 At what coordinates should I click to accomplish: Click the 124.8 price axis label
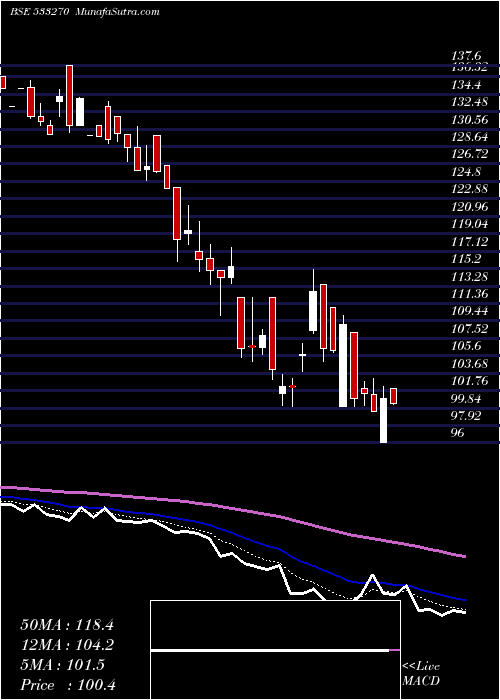pyautogui.click(x=466, y=171)
